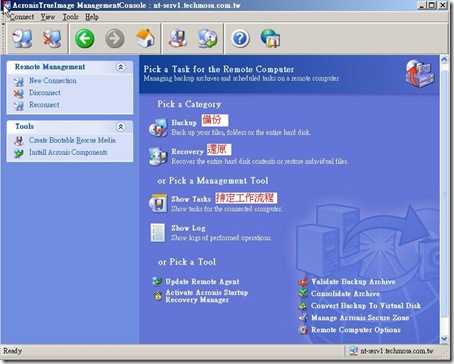Open Show Tasks management tool

click(x=191, y=199)
